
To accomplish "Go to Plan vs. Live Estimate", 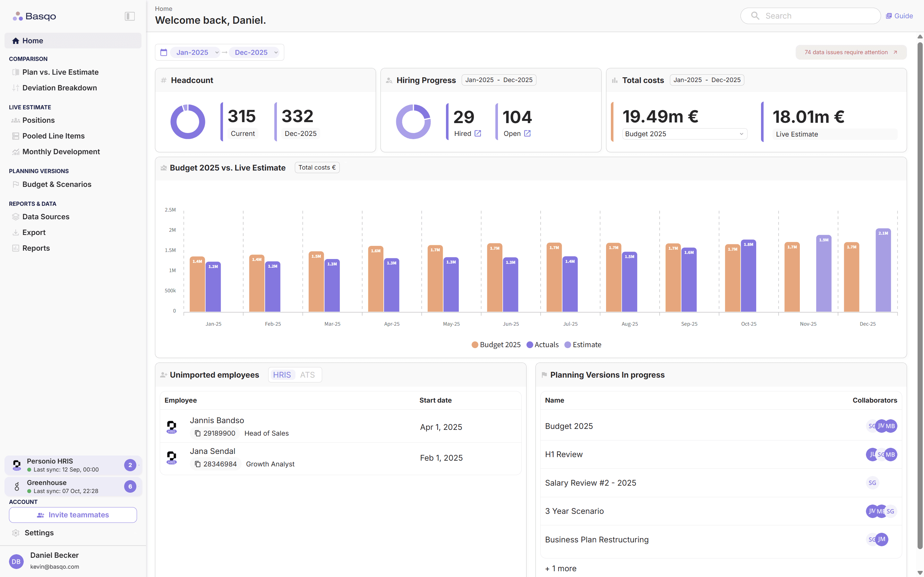I will pyautogui.click(x=60, y=72).
